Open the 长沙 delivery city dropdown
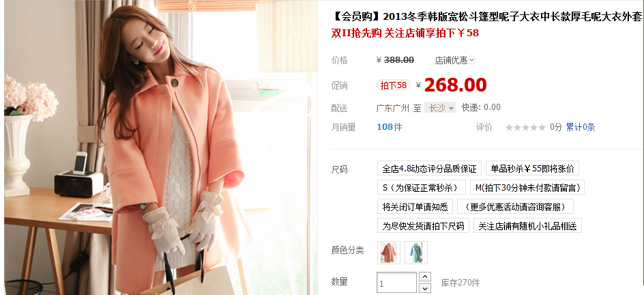The height and width of the screenshot is (295, 644). 440,108
